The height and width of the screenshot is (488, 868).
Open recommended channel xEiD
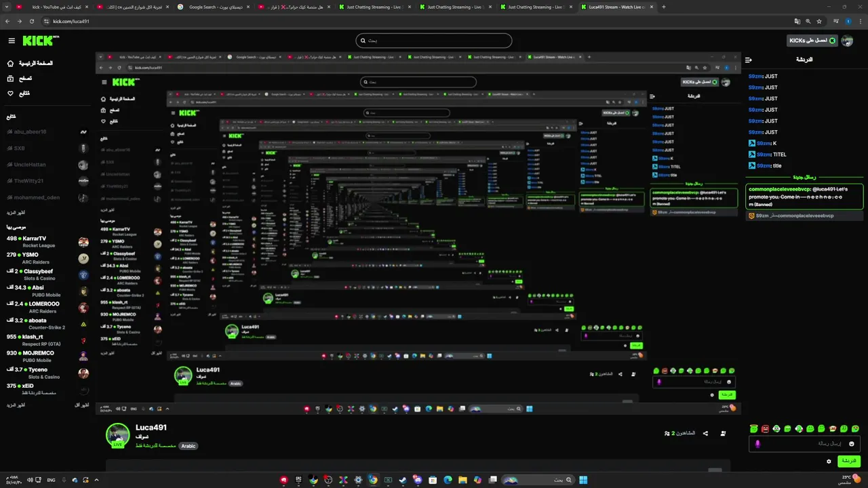click(x=47, y=389)
